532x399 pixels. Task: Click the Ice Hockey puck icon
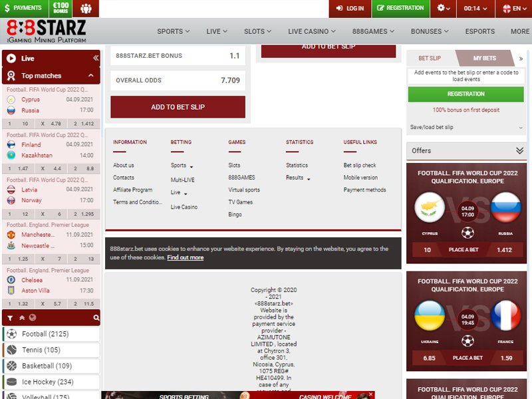pyautogui.click(x=12, y=382)
